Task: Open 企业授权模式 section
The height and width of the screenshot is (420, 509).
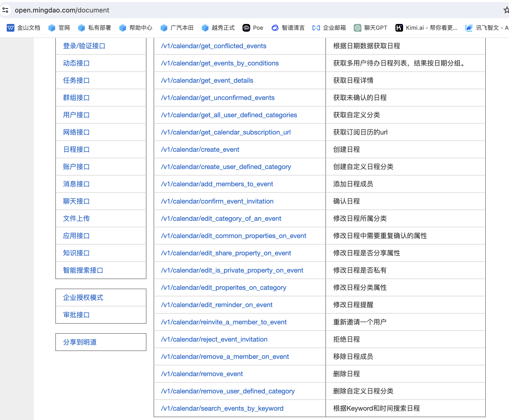Action: 83,297
